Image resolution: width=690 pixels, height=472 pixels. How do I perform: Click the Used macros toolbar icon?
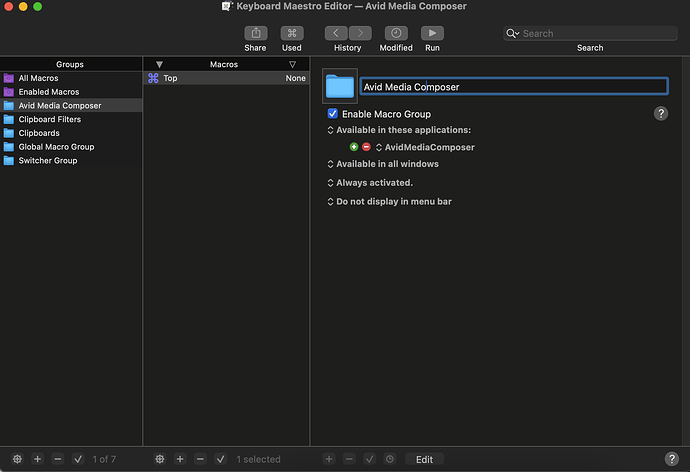pos(292,33)
